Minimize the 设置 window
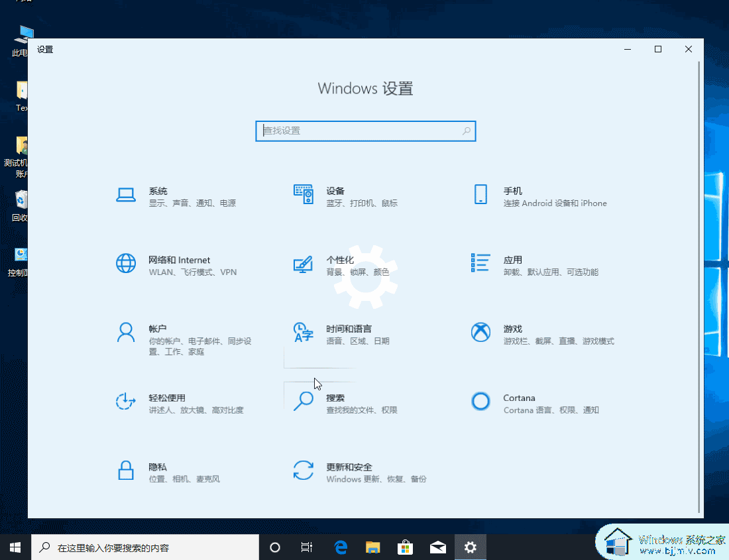 pos(628,49)
